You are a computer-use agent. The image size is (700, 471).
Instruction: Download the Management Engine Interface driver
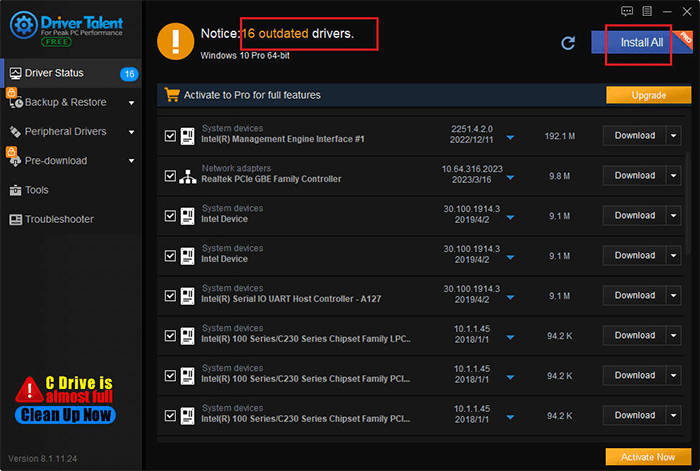pyautogui.click(x=634, y=136)
